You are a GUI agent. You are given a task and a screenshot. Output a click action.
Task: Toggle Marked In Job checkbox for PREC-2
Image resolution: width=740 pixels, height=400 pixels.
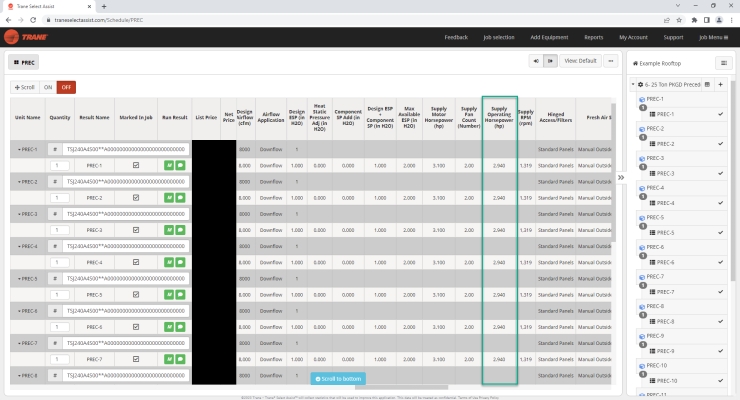pyautogui.click(x=136, y=198)
